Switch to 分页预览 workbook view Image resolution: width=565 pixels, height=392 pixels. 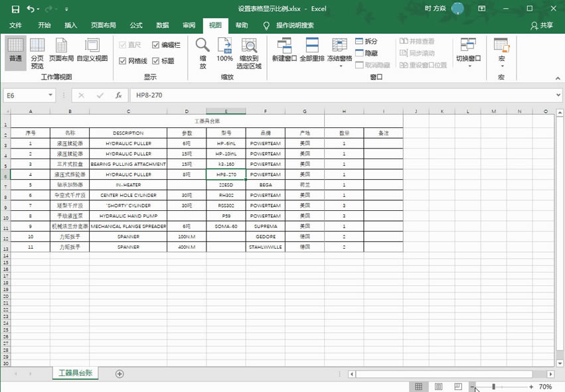[37, 53]
